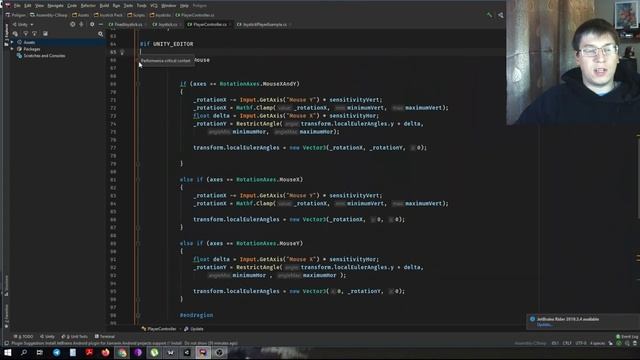Collapse the else if MouseX fold marker

click(138, 180)
